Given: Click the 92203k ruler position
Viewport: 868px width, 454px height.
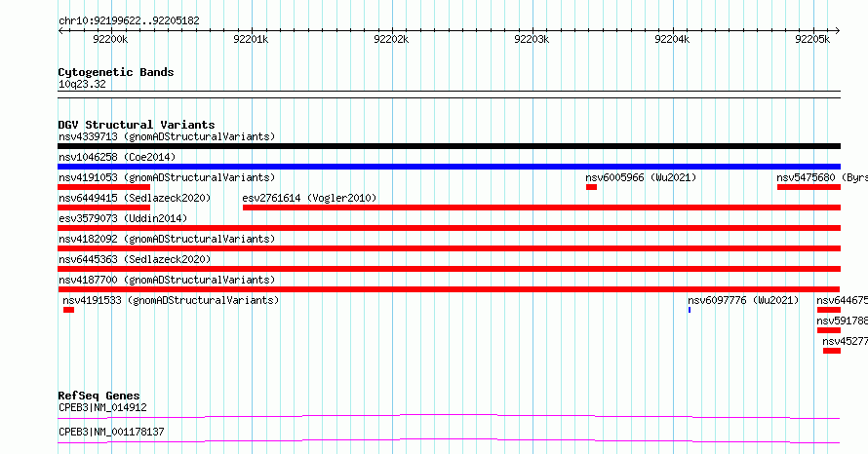Looking at the screenshot, I should 532,39.
